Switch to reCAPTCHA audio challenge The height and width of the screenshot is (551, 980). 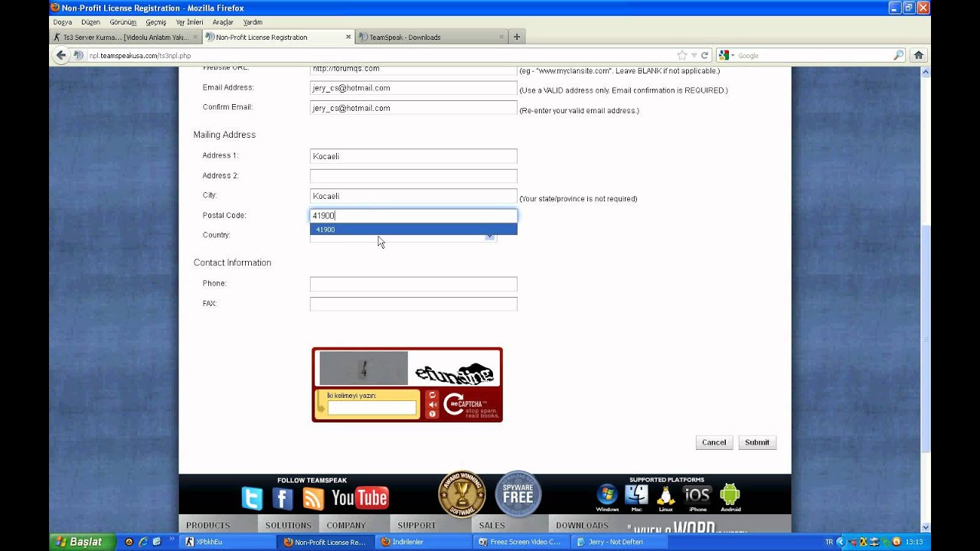click(433, 405)
